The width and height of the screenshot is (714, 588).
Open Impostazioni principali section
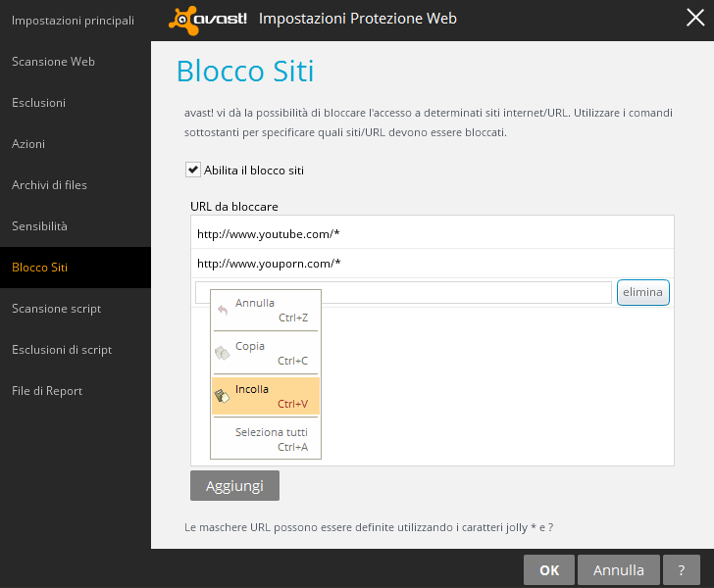pyautogui.click(x=73, y=21)
